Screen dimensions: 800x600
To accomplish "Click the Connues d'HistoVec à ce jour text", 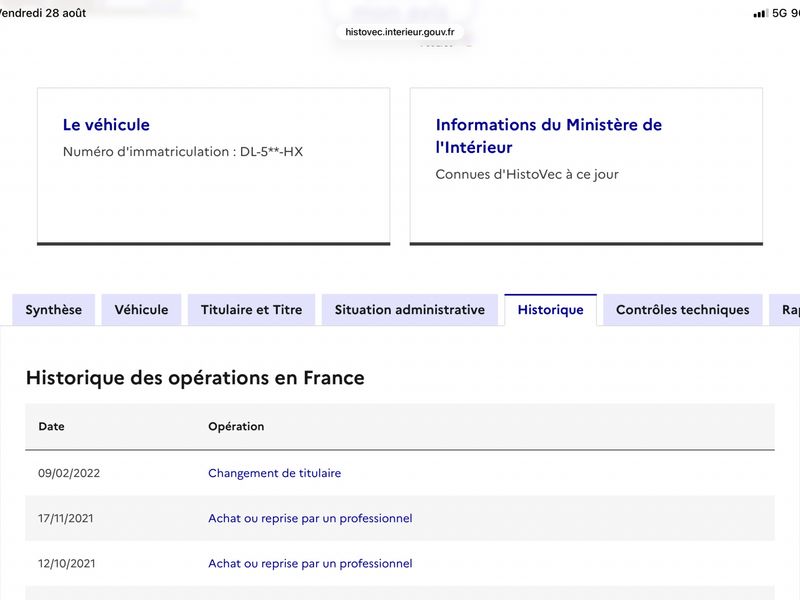I will point(527,174).
